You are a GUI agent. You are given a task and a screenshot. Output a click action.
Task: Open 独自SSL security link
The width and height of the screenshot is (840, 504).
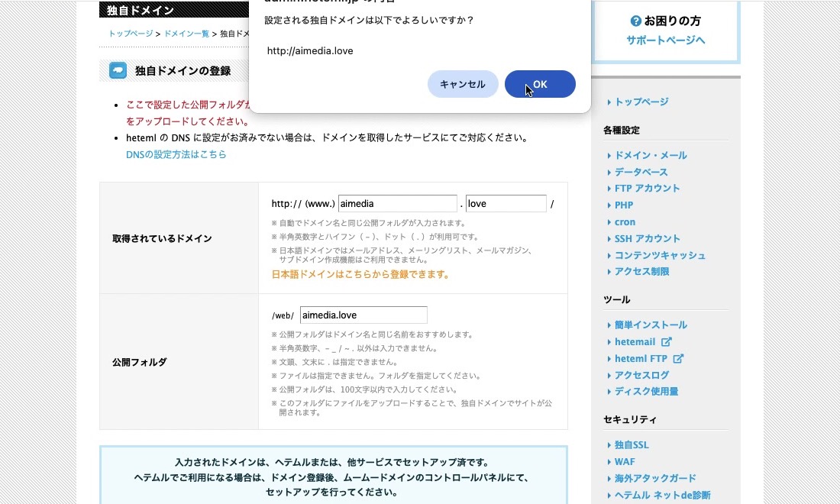tap(632, 445)
